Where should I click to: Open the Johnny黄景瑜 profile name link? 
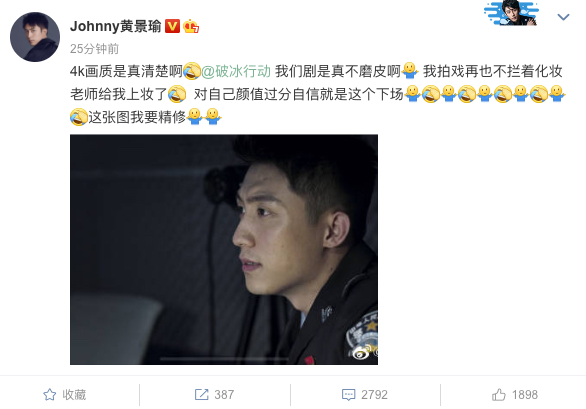coord(115,26)
